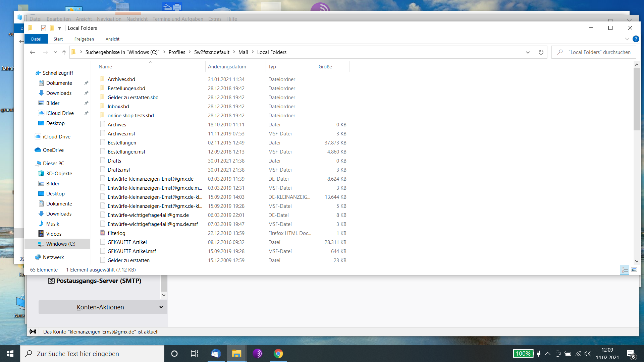Click Profiles in the breadcrumb path
The width and height of the screenshot is (644, 362).
(x=177, y=52)
